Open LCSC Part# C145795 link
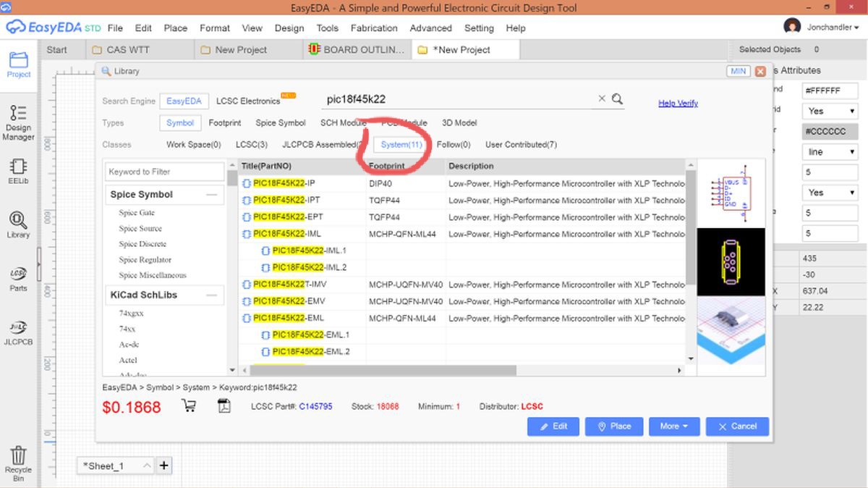Screen dimensions: 868x488 (x=316, y=407)
